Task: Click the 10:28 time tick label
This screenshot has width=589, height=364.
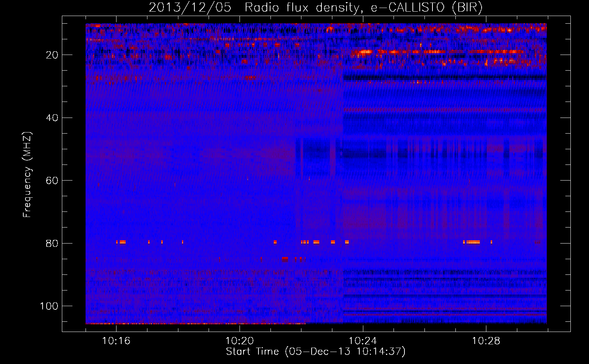Action: [486, 341]
